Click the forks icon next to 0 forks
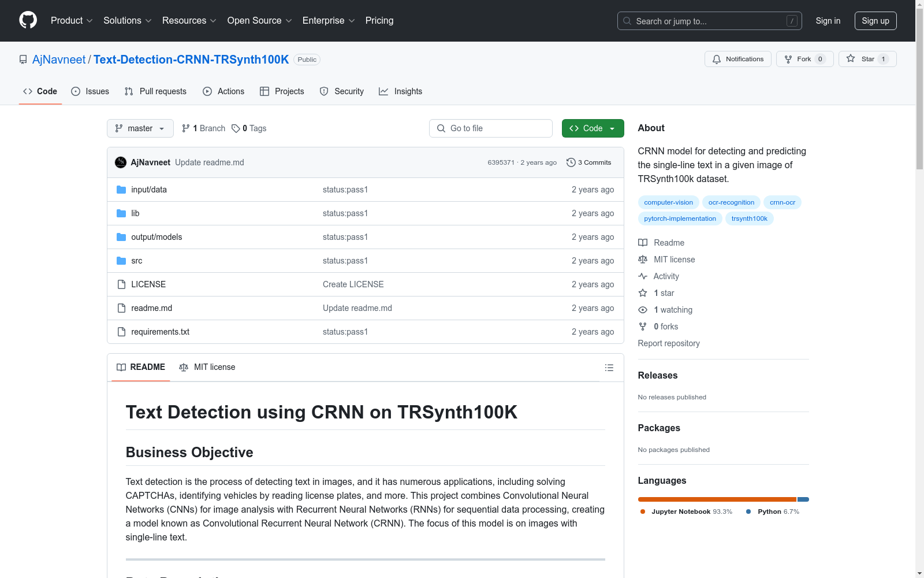The image size is (924, 578). [643, 327]
